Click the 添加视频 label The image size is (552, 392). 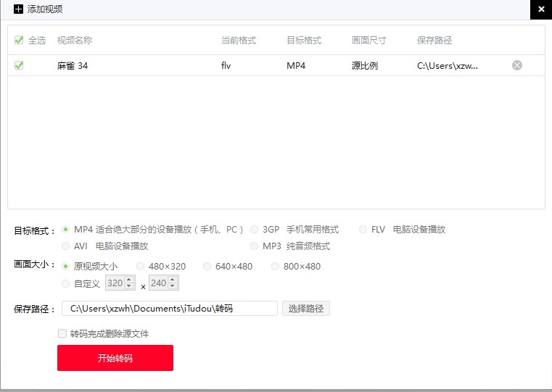click(45, 9)
